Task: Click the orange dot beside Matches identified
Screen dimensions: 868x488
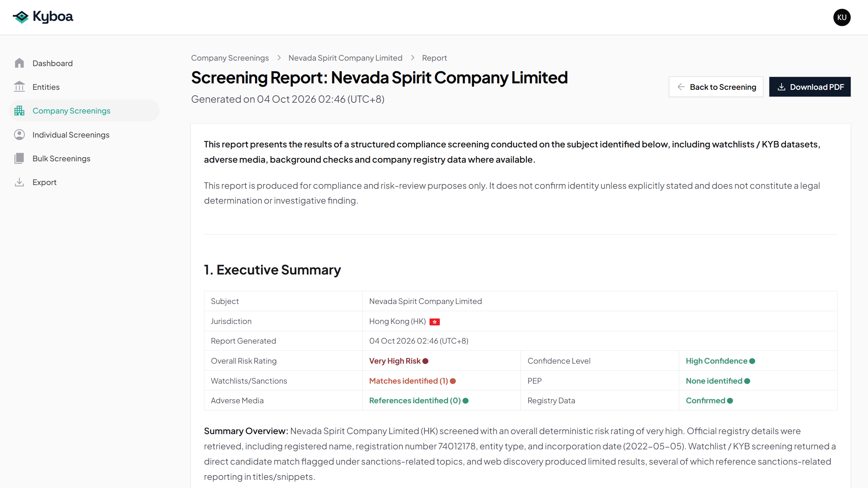Action: (x=453, y=381)
